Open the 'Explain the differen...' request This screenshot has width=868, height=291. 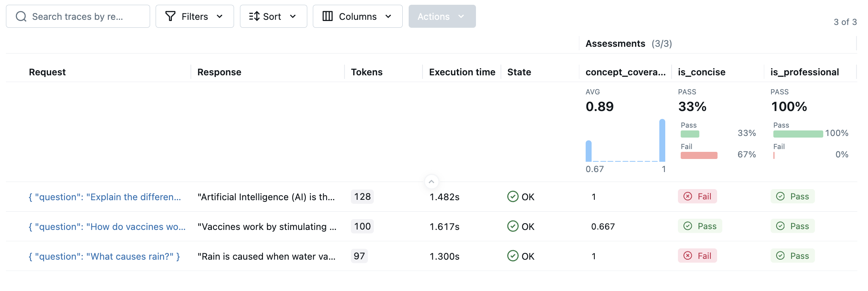[x=105, y=197]
